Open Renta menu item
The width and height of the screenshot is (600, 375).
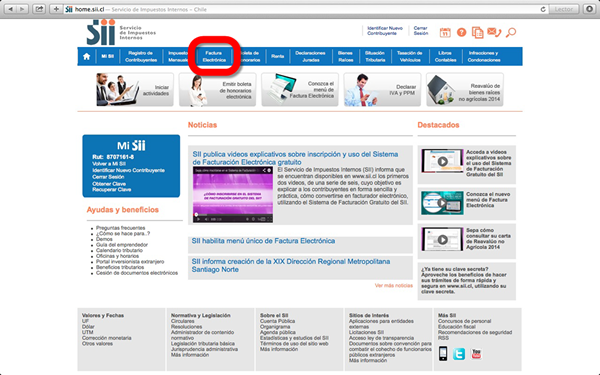point(277,56)
